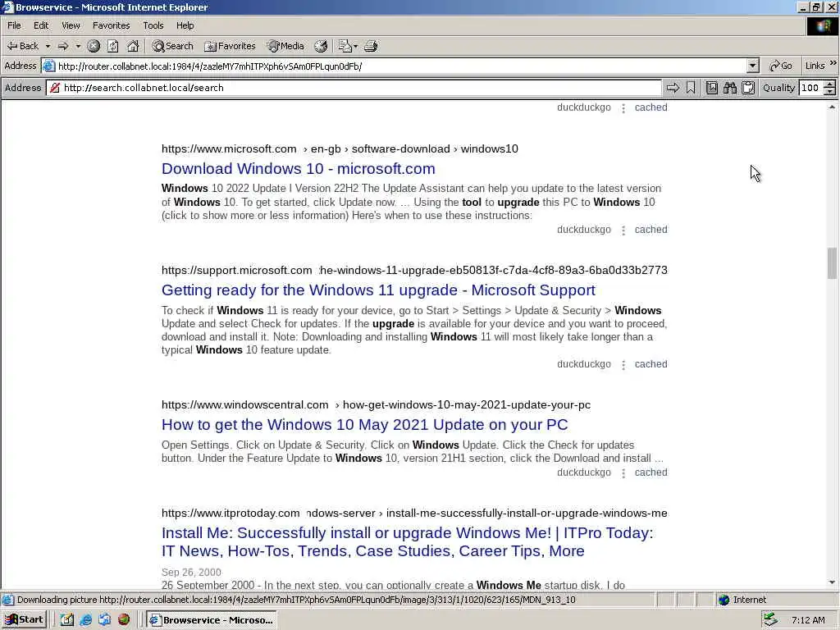
Task: Open the Edit menu
Action: point(41,25)
